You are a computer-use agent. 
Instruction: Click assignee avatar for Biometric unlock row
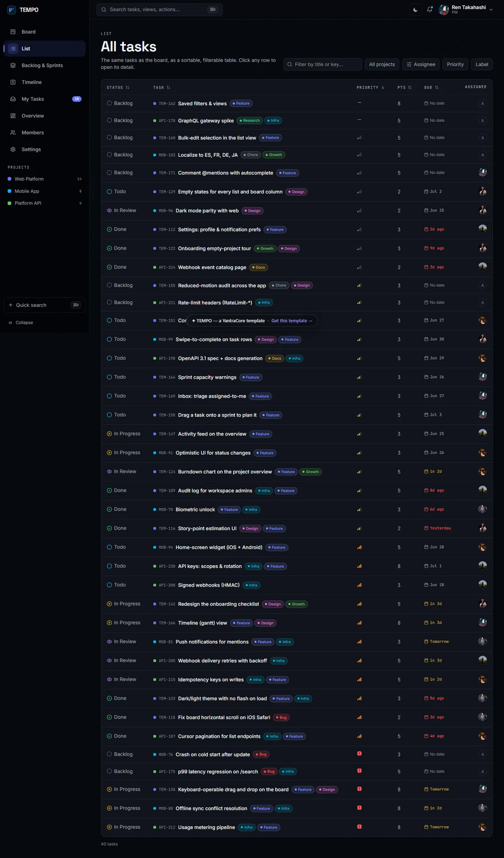tap(483, 509)
